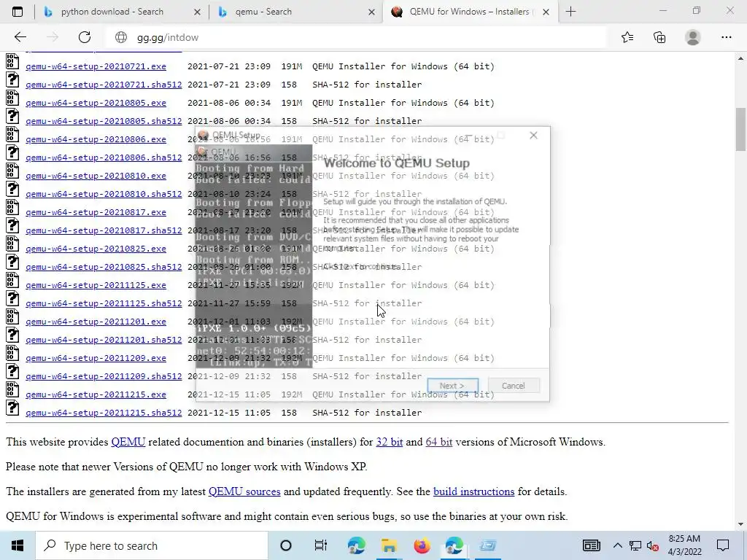Select the QEMU for Windows – Installers tab

[x=469, y=12]
